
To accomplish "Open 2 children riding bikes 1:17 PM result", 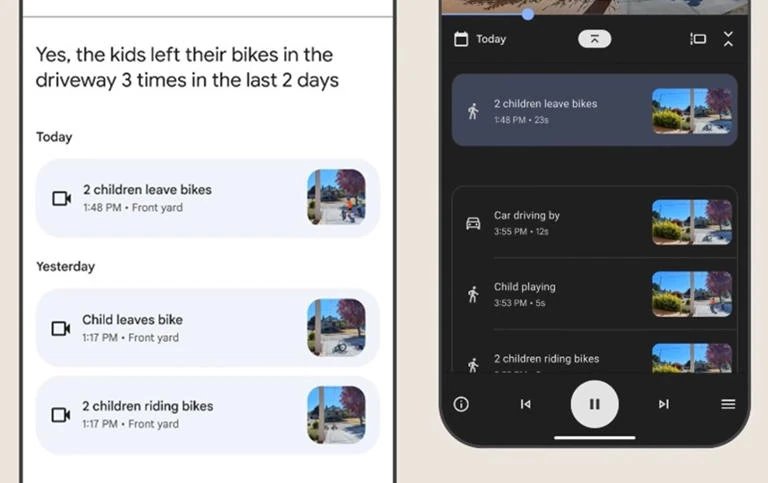I will click(x=208, y=415).
